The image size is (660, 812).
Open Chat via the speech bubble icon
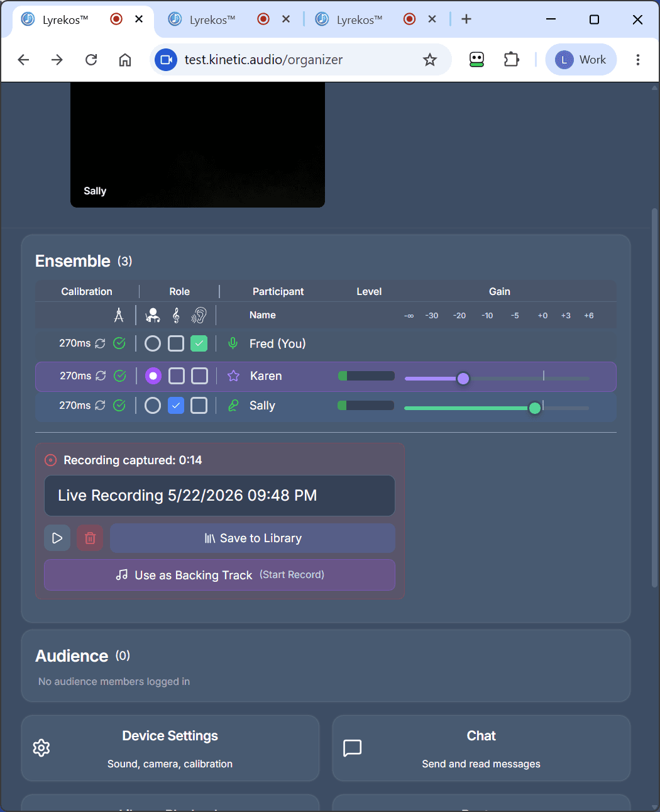[352, 748]
